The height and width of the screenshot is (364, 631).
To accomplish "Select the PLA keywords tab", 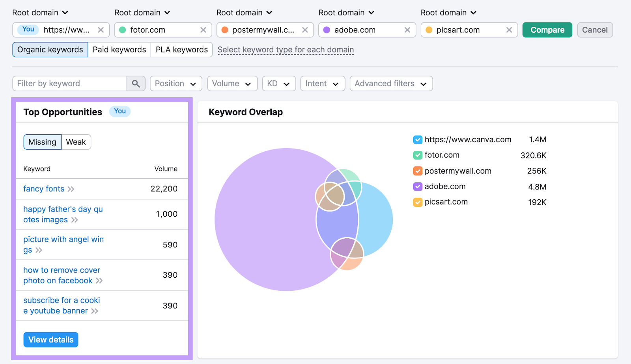I will 181,49.
